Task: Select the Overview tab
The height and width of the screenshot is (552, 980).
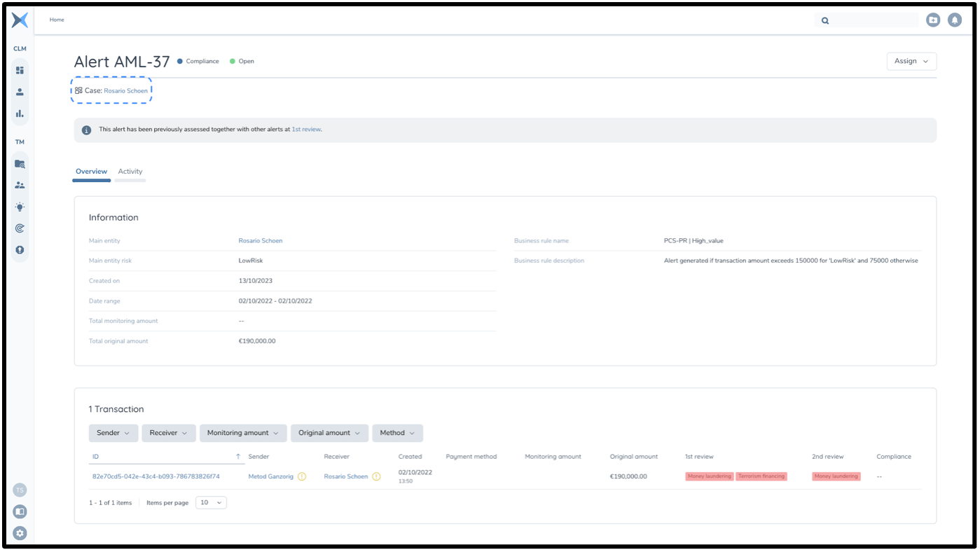Action: click(x=91, y=172)
